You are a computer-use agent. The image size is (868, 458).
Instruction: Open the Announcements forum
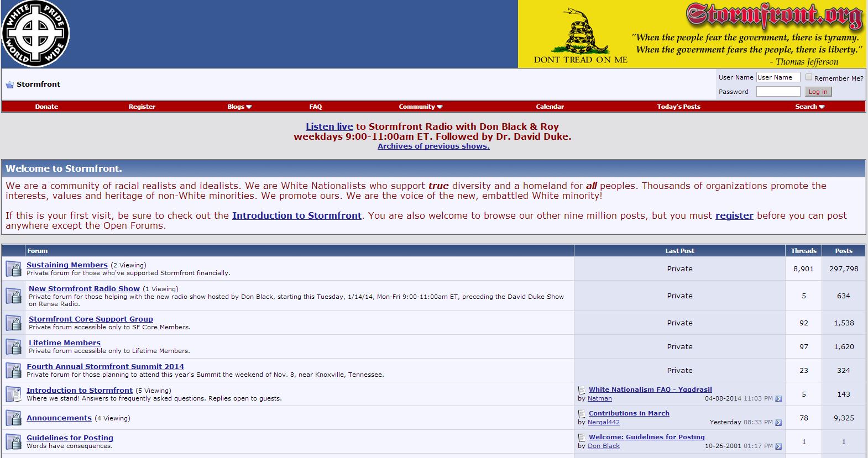[x=59, y=418]
